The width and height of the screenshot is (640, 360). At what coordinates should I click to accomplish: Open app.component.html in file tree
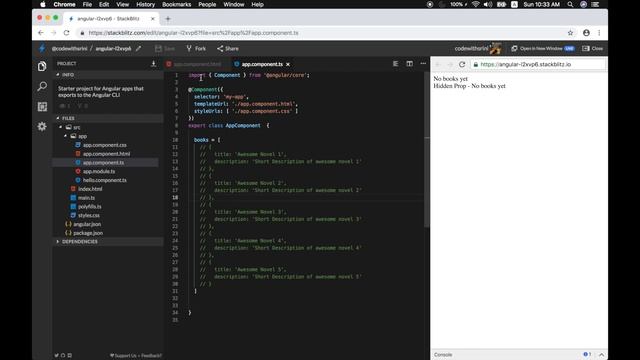pyautogui.click(x=106, y=154)
